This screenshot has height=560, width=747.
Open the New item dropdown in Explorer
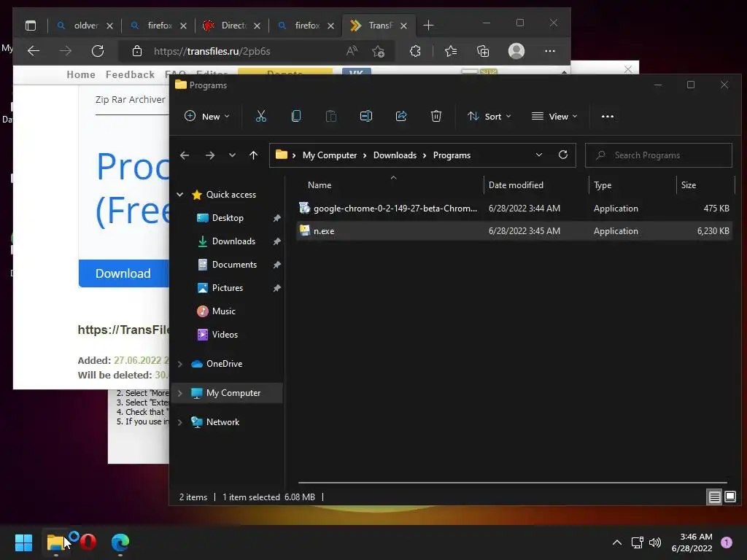pos(206,116)
